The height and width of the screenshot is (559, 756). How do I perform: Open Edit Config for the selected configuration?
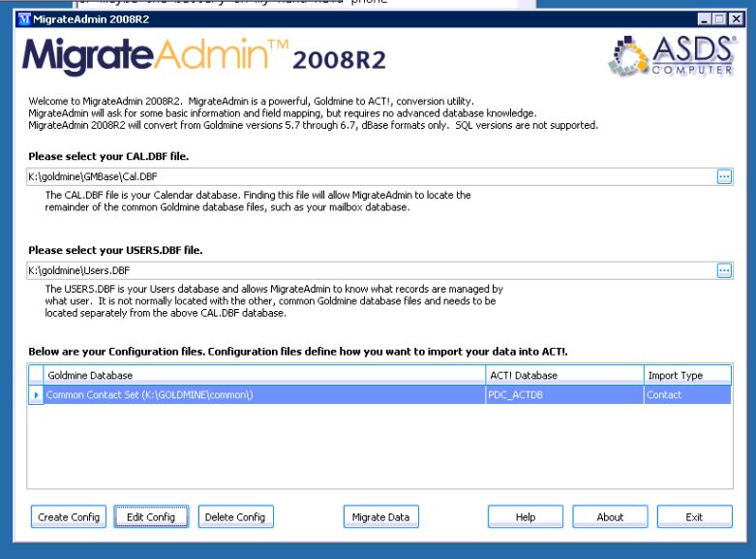(151, 517)
